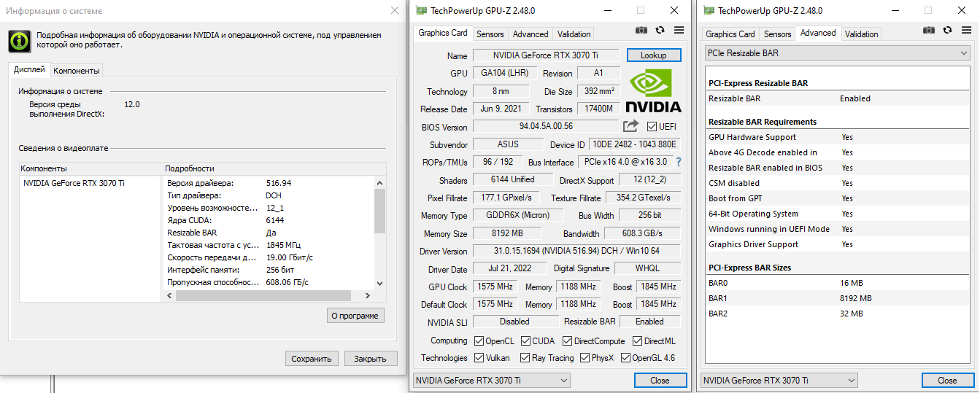Click the NVIDIA logo in GPU-Z
Screen dimensions: 980x393
click(655, 91)
